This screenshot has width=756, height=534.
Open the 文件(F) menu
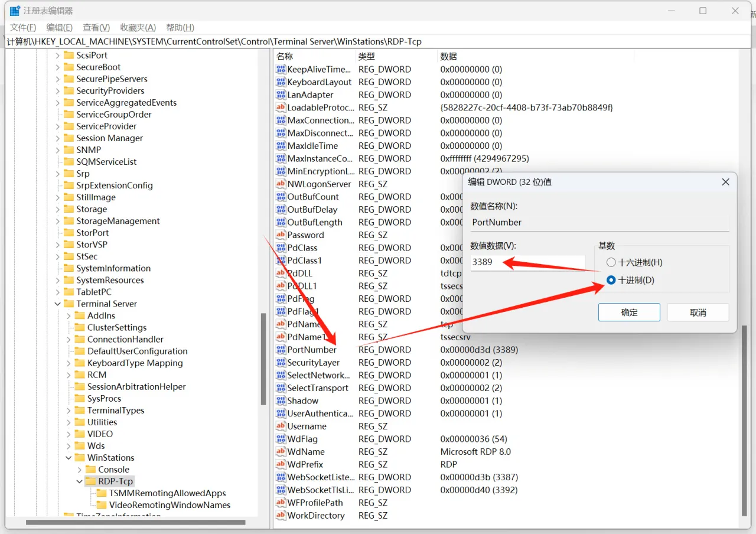tap(23, 27)
